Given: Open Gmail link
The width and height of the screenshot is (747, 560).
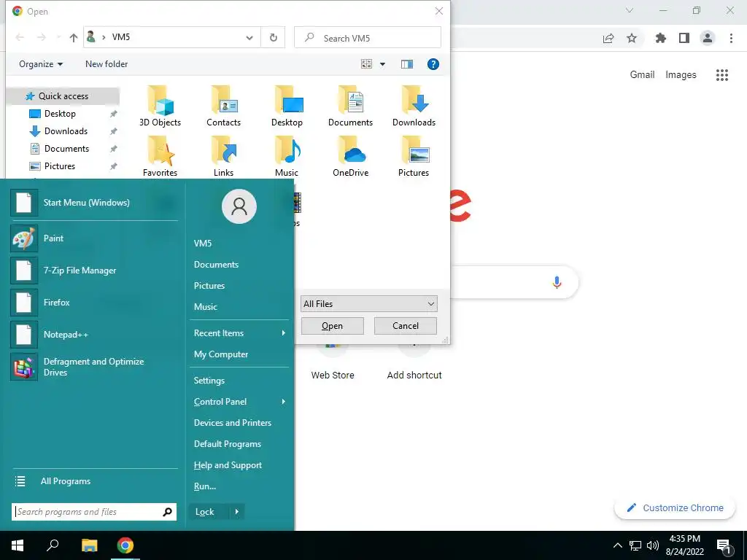Looking at the screenshot, I should 642,75.
